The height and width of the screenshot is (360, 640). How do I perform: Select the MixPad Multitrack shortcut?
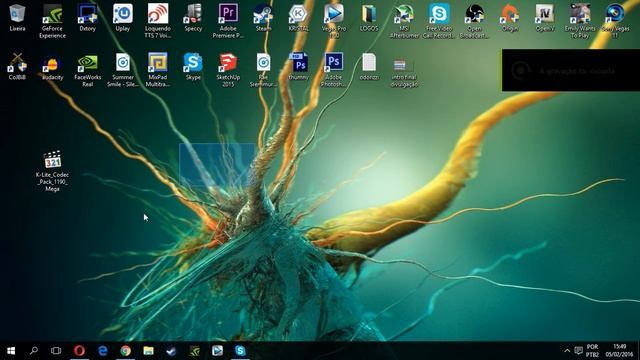[x=158, y=70]
